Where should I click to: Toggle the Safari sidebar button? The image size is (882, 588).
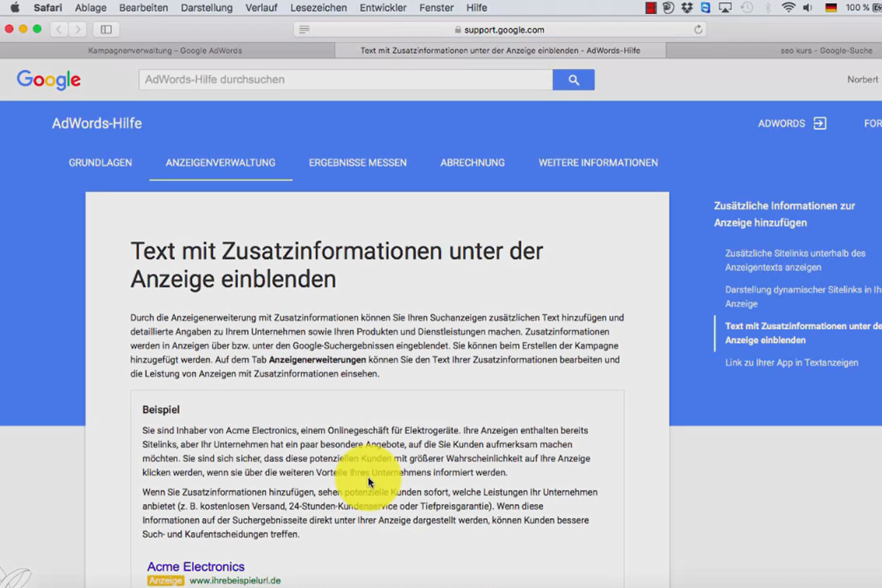[x=106, y=29]
